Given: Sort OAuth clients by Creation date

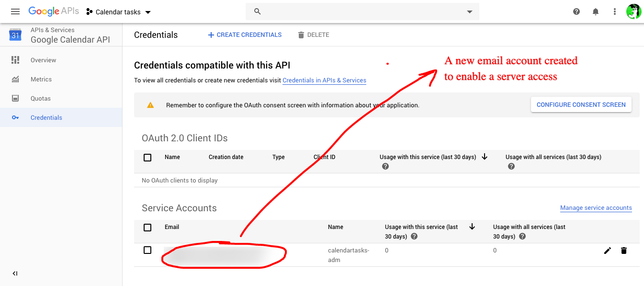Looking at the screenshot, I should tap(226, 157).
